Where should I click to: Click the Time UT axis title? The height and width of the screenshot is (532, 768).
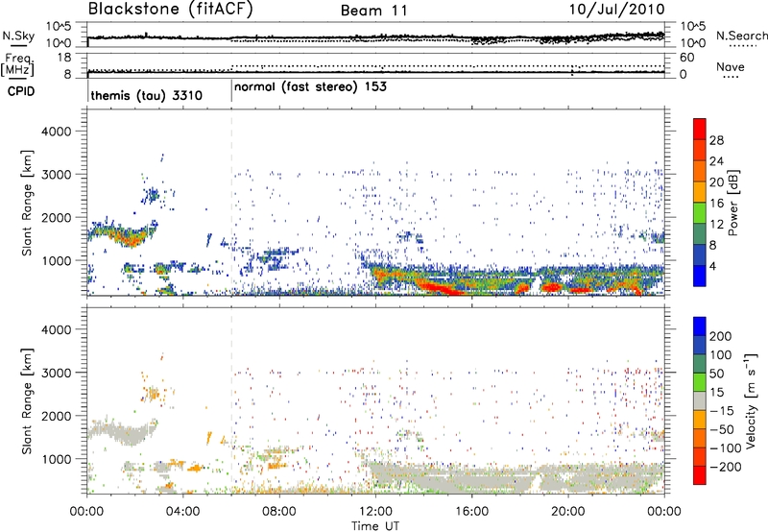click(375, 525)
